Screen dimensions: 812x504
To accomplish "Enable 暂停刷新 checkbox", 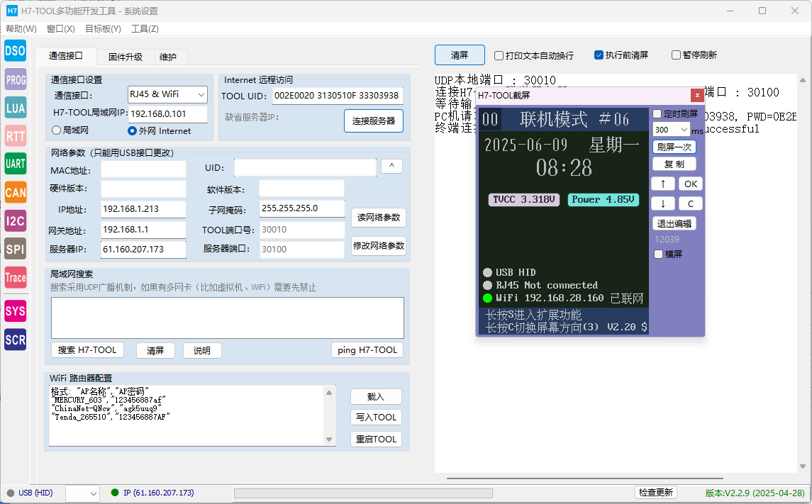I will [x=694, y=55].
